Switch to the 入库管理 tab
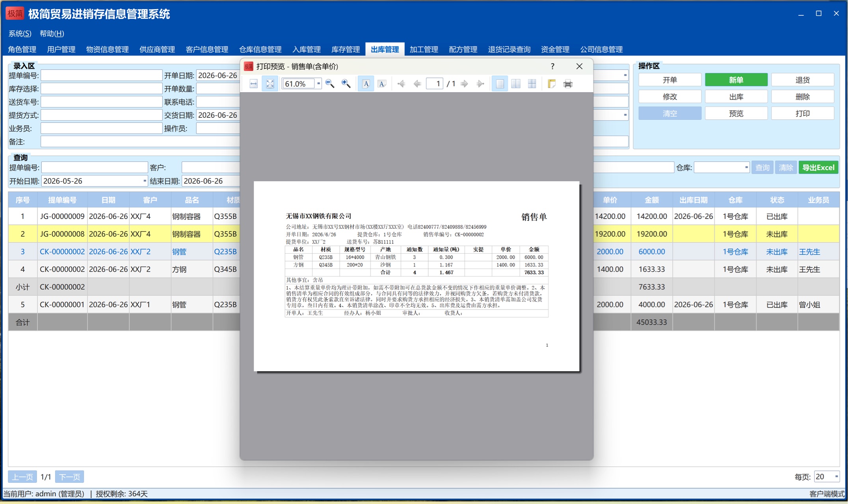This screenshot has height=504, width=848. pyautogui.click(x=307, y=49)
